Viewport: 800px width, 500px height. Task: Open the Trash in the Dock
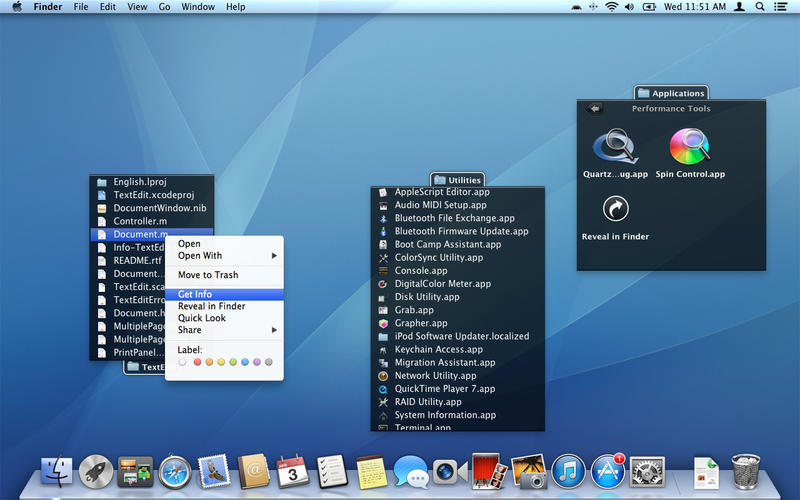point(746,471)
